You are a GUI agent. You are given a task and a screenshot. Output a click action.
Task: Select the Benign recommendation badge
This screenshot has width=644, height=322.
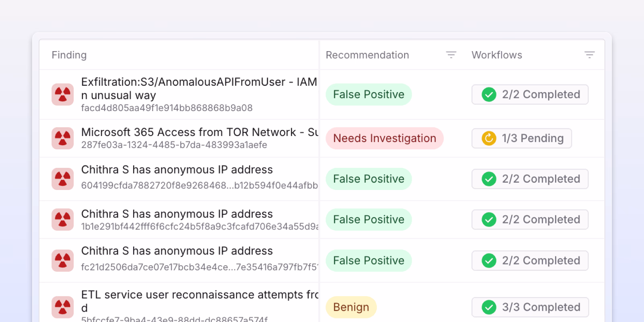[x=351, y=307]
